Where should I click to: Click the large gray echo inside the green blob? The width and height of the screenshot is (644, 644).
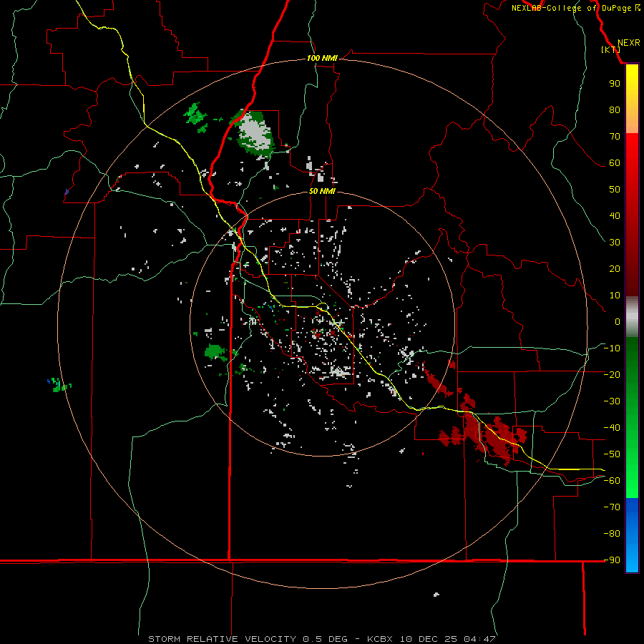click(x=255, y=132)
